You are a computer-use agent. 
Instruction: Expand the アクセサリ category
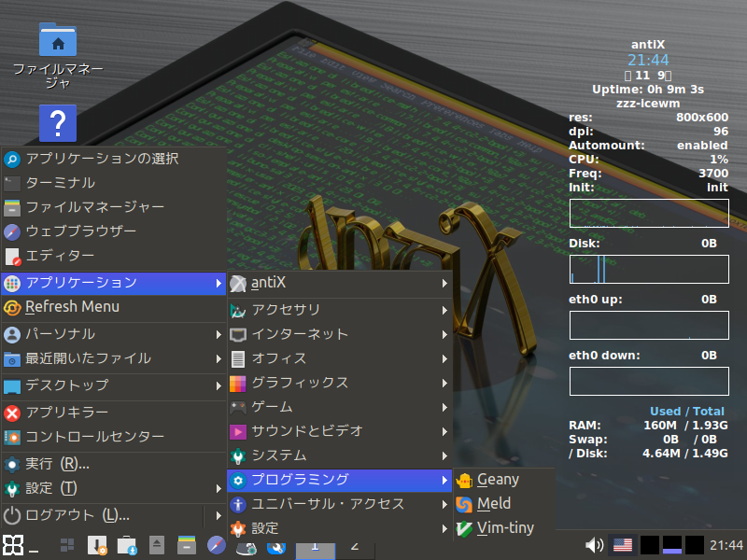point(340,310)
